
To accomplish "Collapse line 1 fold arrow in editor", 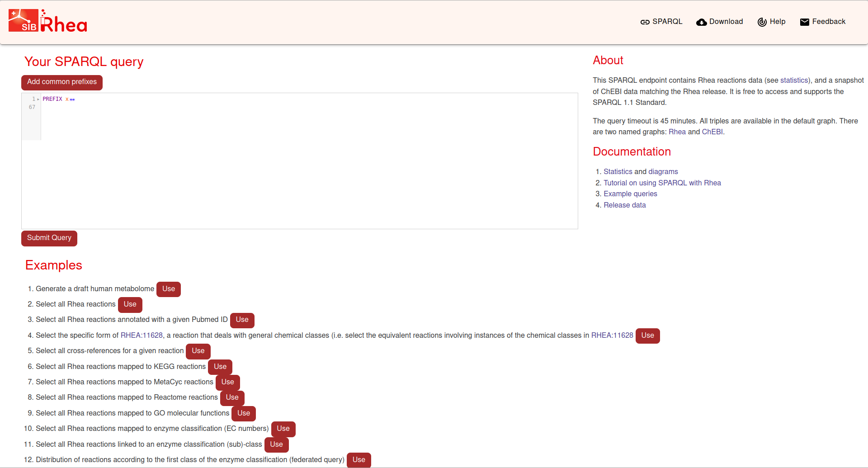I will [x=38, y=99].
